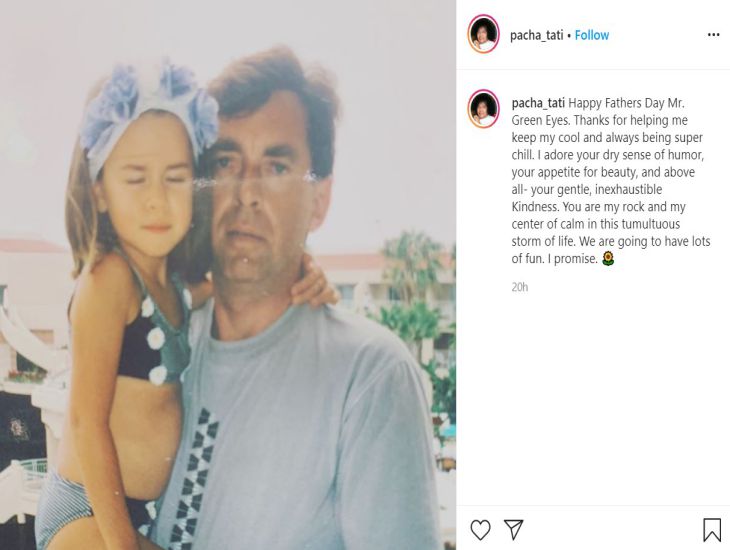The image size is (730, 550).
Task: Open the profile picture in the post header
Action: pyautogui.click(x=483, y=34)
